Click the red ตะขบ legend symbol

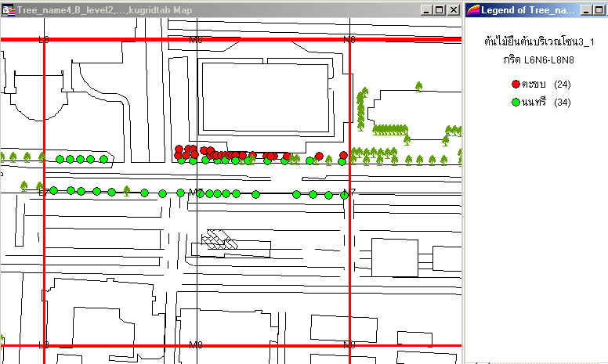[x=516, y=84]
